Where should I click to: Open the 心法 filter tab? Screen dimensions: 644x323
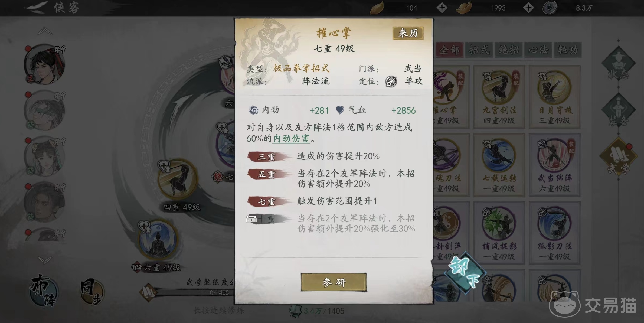[x=538, y=50]
